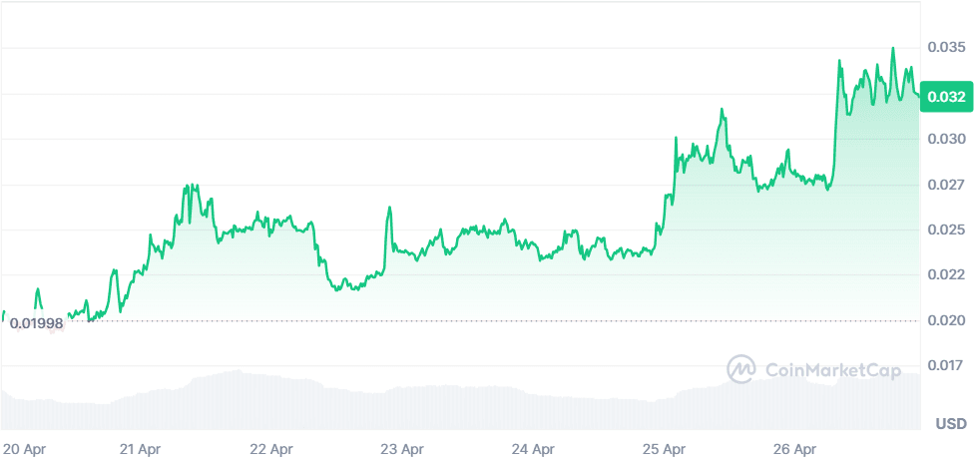Click the CoinMarketCap logo icon
The height and width of the screenshot is (461, 980).
pos(740,369)
